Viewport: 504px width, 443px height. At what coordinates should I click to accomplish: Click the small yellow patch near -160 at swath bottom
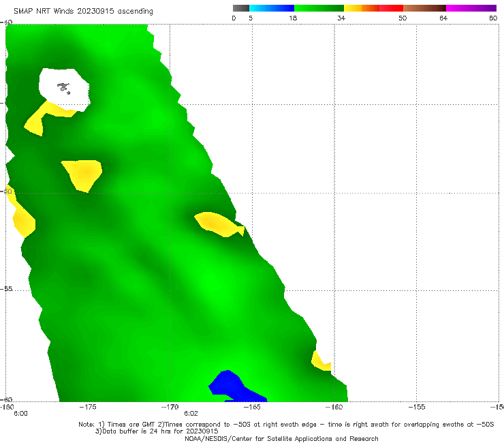pos(320,362)
